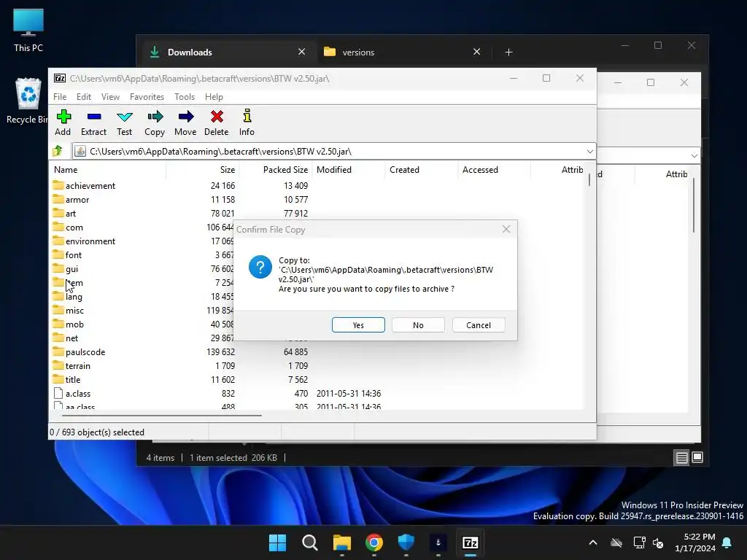Screen dimensions: 747x560
Task: Click the Move toolbar icon
Action: 186,117
